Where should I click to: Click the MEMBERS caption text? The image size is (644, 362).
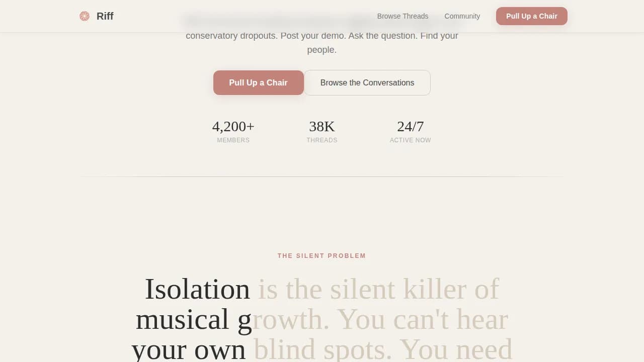[233, 140]
